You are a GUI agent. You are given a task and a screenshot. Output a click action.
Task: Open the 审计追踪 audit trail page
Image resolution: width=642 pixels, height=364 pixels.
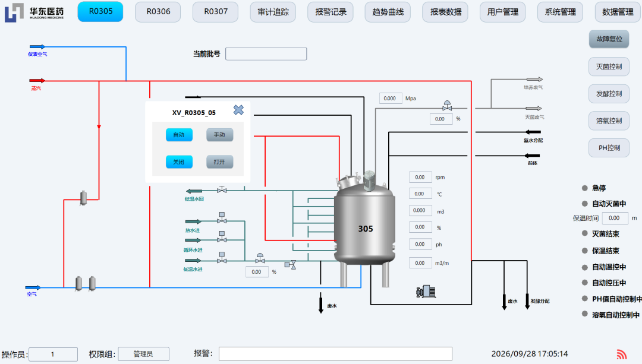pyautogui.click(x=273, y=12)
